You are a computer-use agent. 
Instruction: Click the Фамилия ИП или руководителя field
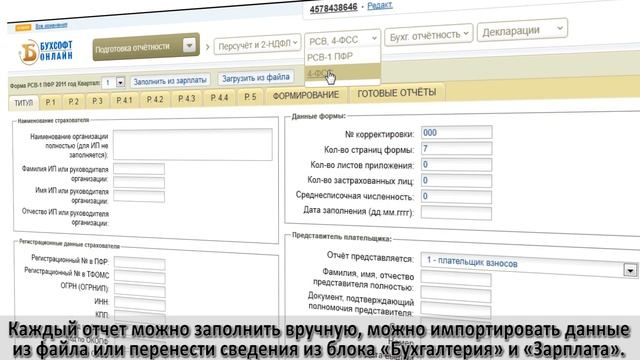139,169
